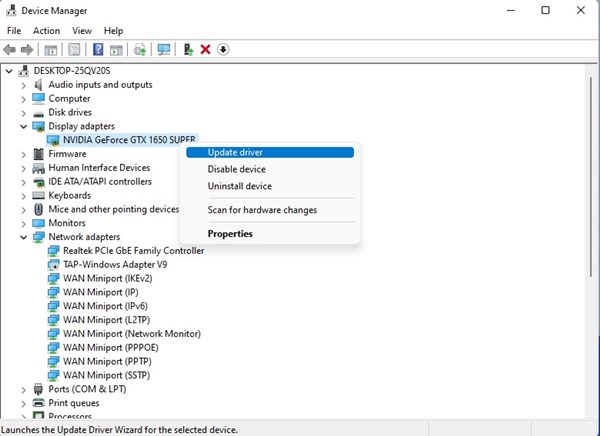Click the Human Interface Devices icon
600x436 pixels.
click(x=38, y=168)
